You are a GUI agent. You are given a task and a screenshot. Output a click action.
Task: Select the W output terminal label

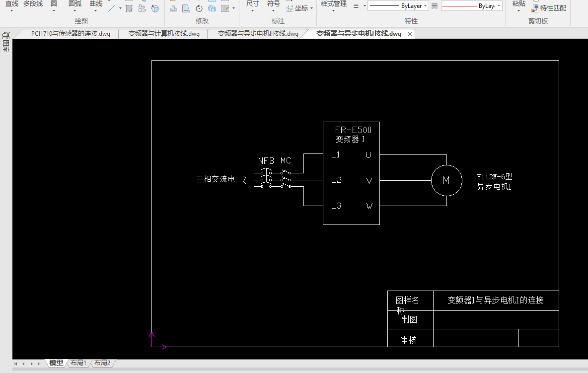(x=369, y=206)
